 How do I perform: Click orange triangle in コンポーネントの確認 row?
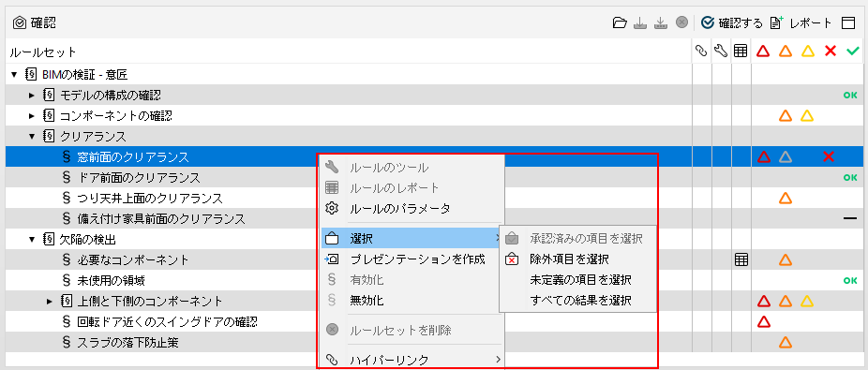click(x=785, y=116)
